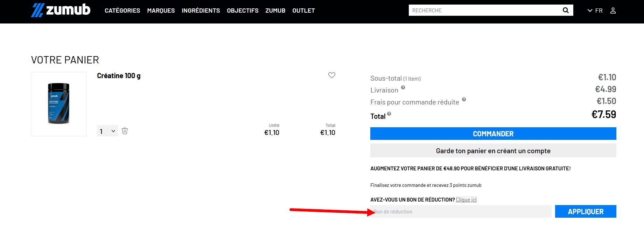Click the Zumub logo
Viewport: 644px width, 231px height.
click(61, 10)
